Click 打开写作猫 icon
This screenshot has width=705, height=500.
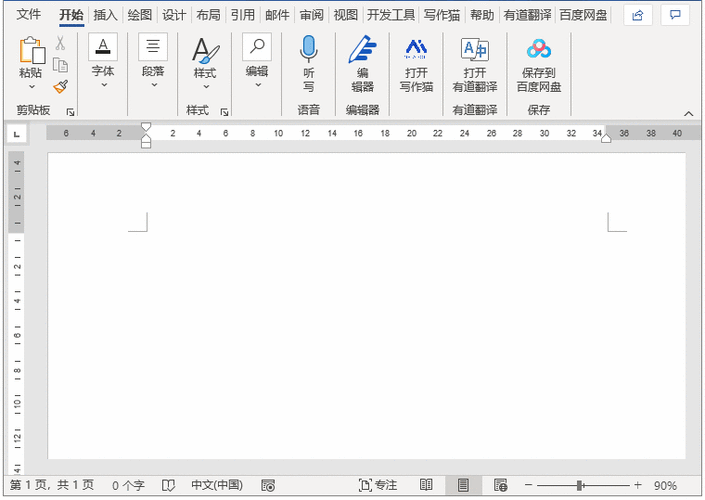416,49
